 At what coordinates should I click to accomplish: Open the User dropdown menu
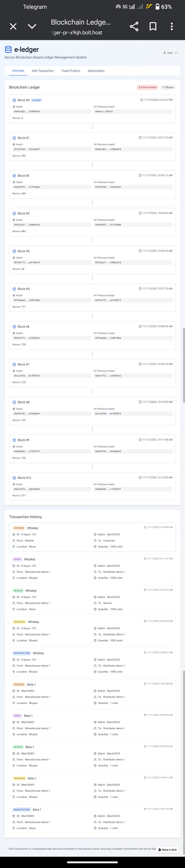(170, 53)
